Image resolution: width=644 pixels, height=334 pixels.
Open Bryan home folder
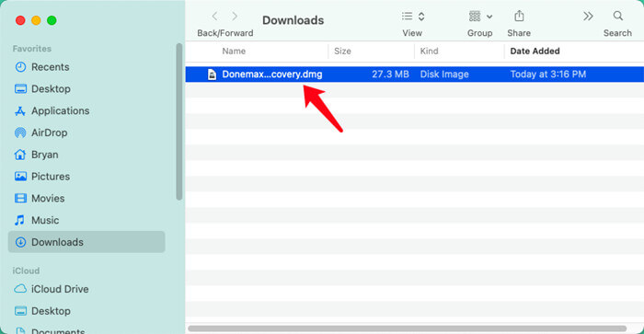[x=45, y=155]
